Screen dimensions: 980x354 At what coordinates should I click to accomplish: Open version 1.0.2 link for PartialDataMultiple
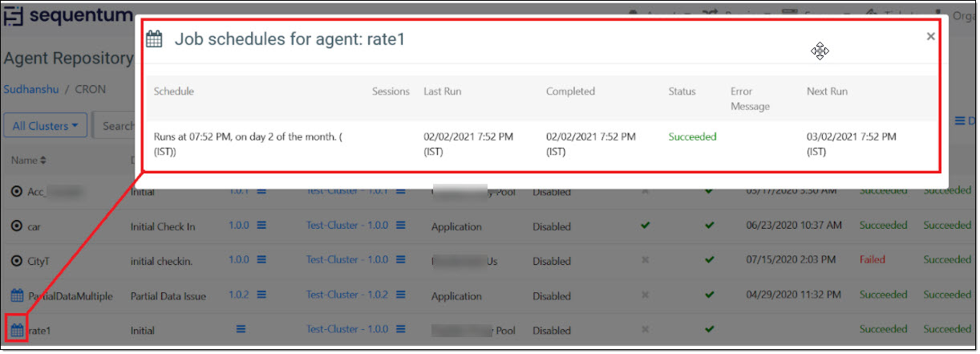238,295
